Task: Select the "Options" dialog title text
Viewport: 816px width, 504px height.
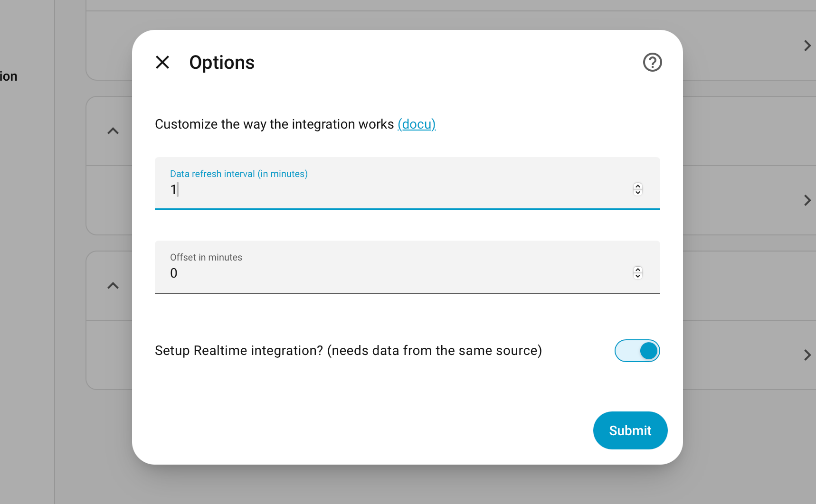Action: pos(222,62)
